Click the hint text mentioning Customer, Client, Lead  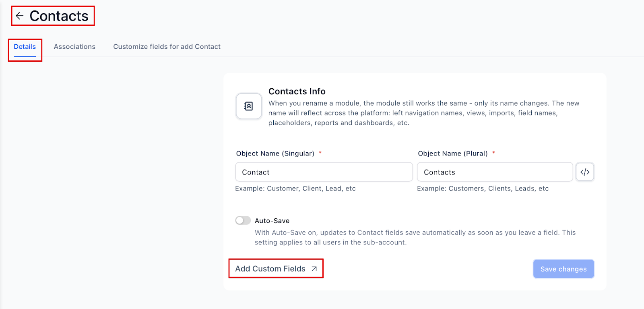(295, 189)
